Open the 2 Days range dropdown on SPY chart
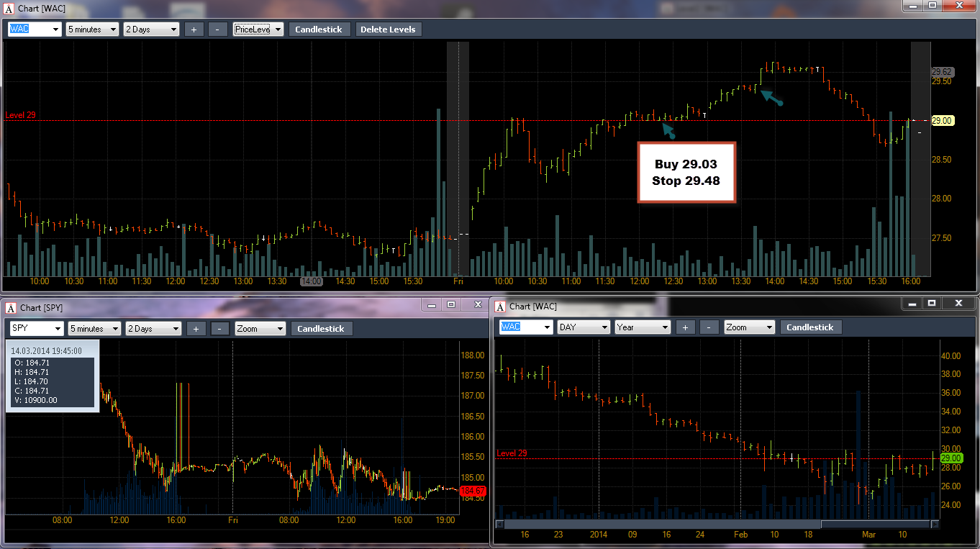980x549 pixels. 153,329
